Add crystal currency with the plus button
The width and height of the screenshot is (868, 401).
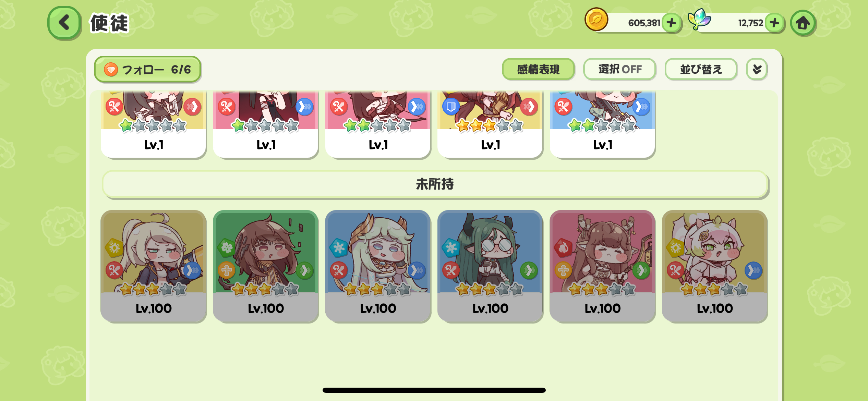click(774, 23)
